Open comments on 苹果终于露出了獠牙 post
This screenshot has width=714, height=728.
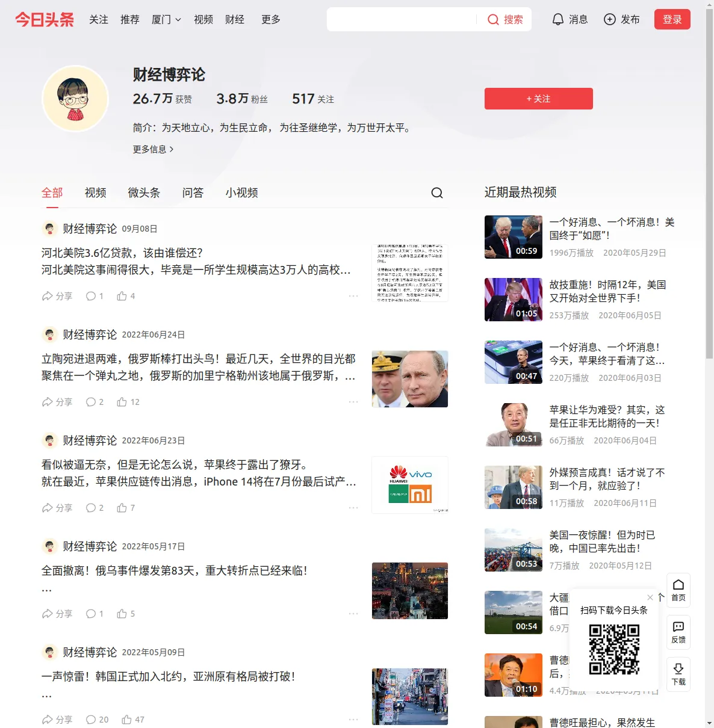[95, 508]
